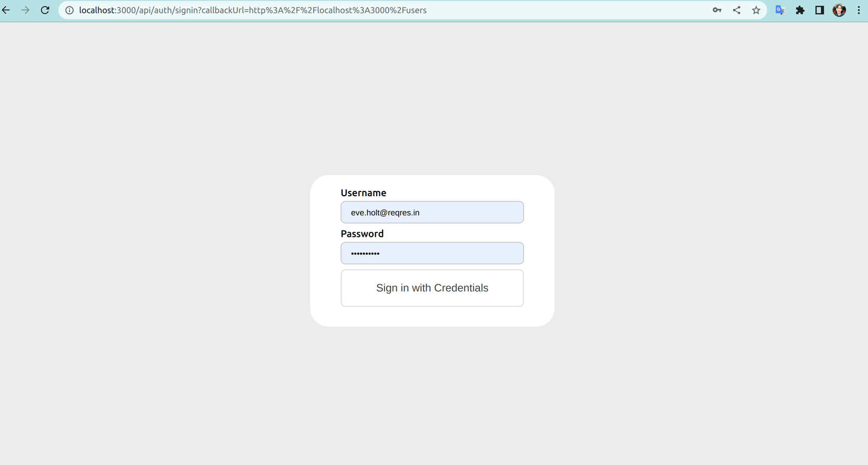Go forward to the next page
The image size is (868, 465).
coord(25,10)
